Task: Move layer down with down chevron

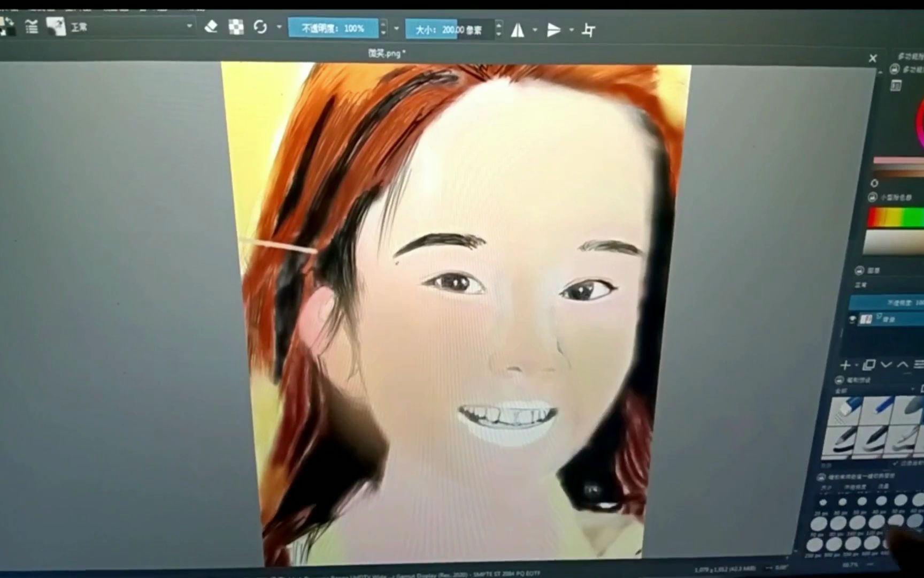Action: click(x=886, y=364)
